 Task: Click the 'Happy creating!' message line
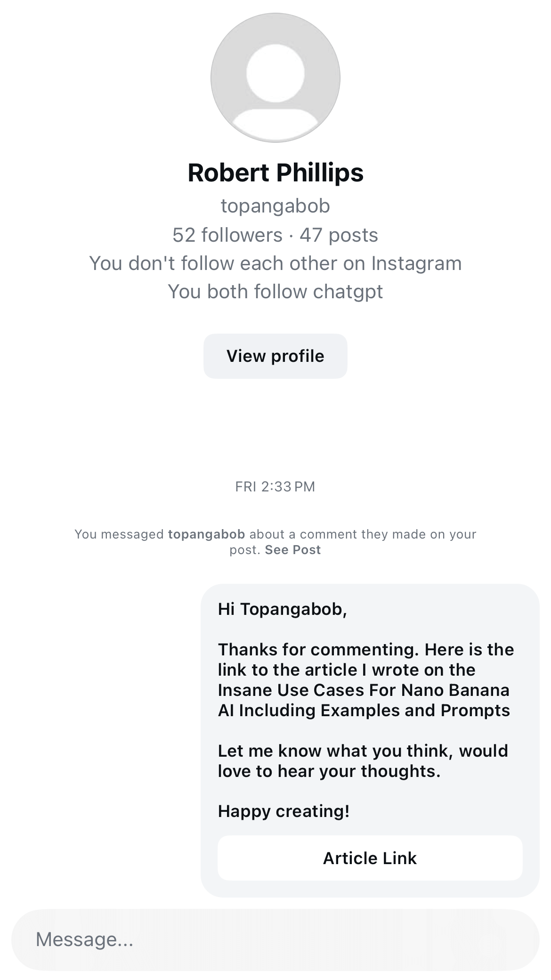(284, 811)
